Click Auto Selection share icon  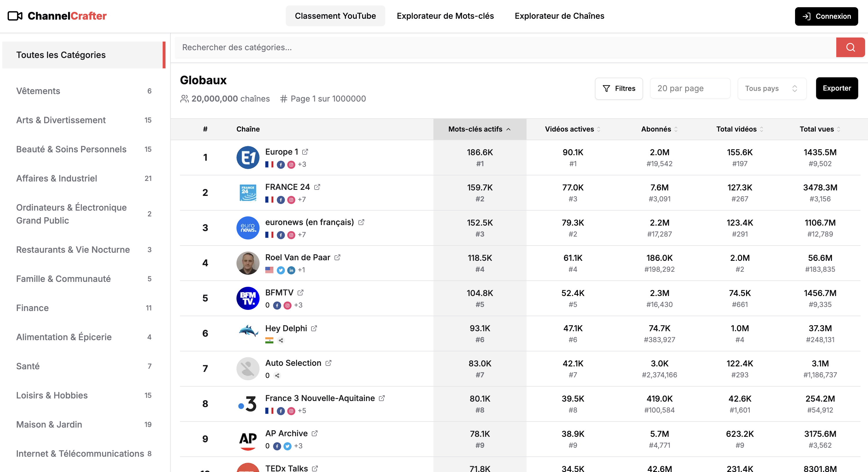point(277,376)
